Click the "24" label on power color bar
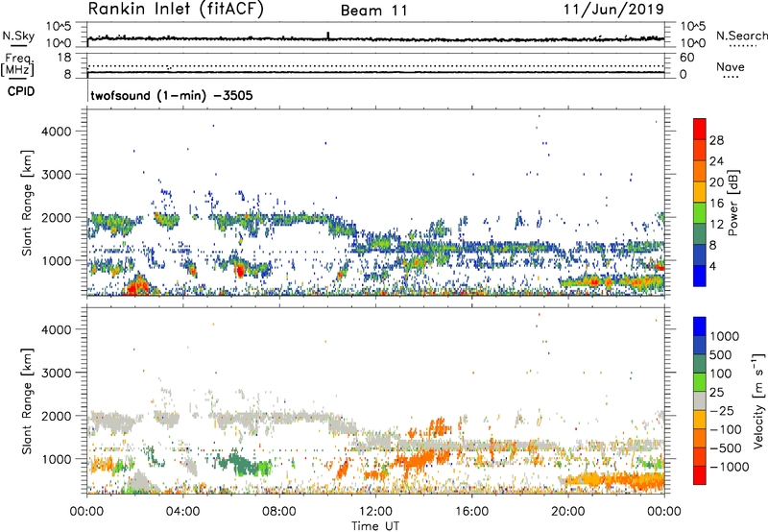Viewport: 768px width, 532px height. pos(716,161)
